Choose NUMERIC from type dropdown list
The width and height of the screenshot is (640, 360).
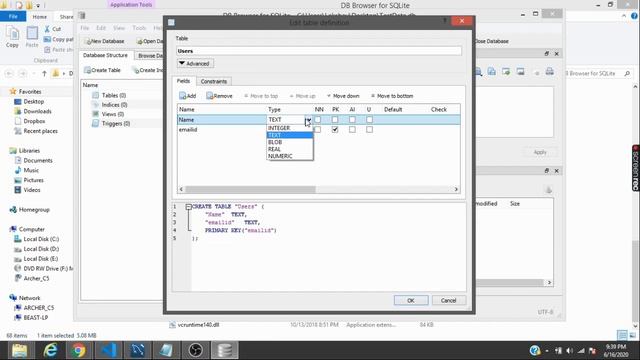pyautogui.click(x=290, y=156)
